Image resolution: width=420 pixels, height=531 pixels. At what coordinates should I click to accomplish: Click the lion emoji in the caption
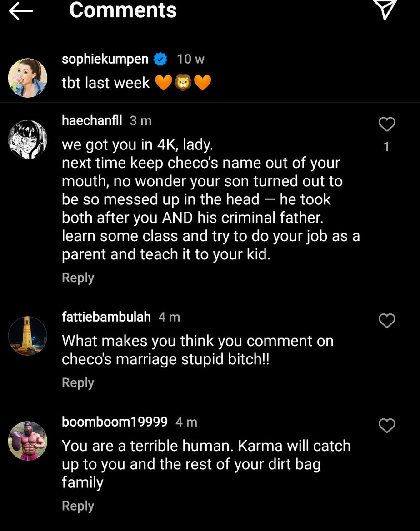tap(183, 83)
